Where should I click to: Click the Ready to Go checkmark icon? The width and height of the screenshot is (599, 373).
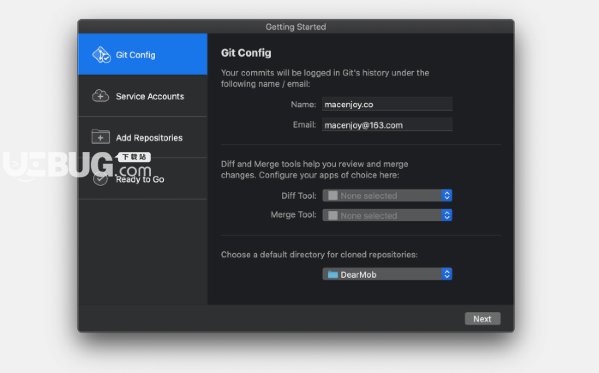coord(100,178)
